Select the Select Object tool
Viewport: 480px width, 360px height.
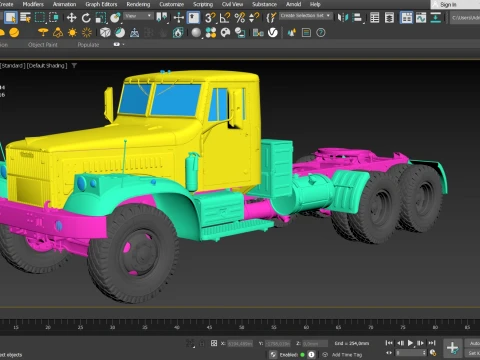(x=11, y=18)
